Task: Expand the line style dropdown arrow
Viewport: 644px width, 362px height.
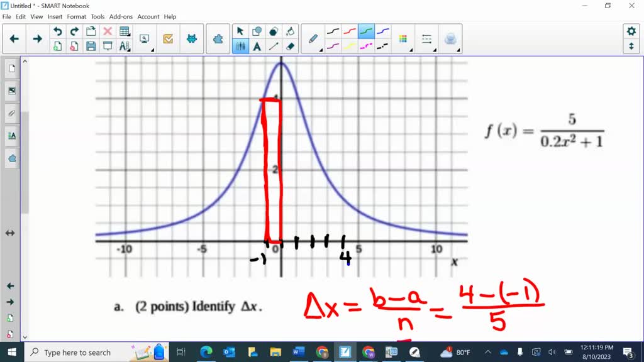Action: 435,50
